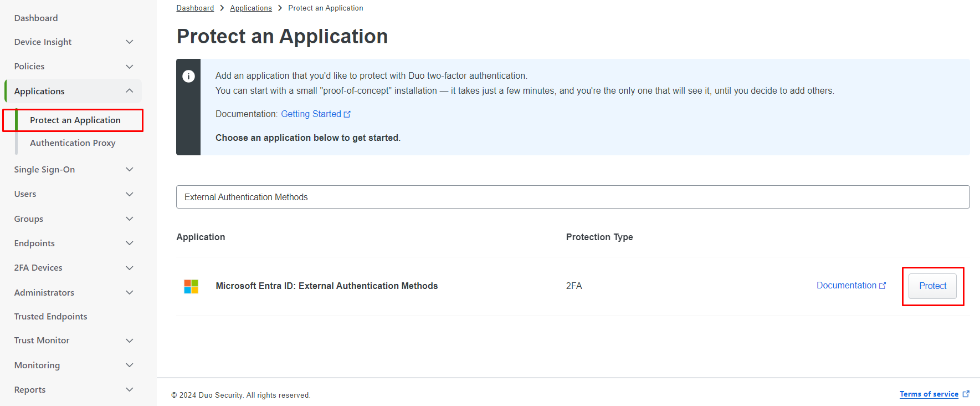Image resolution: width=980 pixels, height=406 pixels.
Task: Open the Dashboard sidebar item
Action: [x=36, y=18]
